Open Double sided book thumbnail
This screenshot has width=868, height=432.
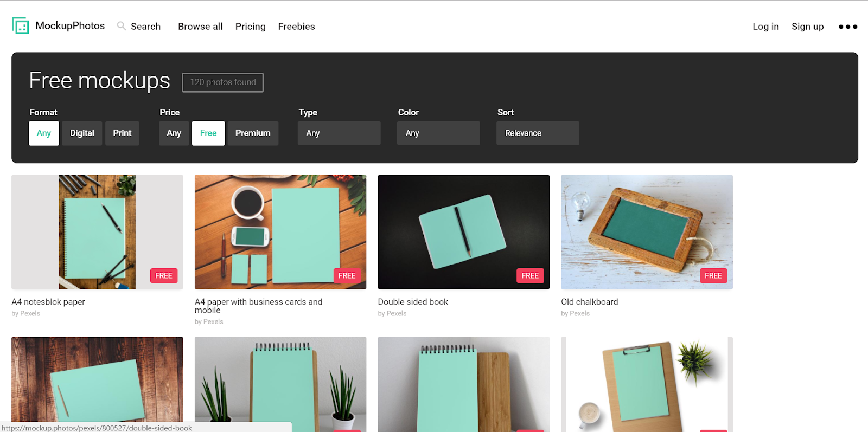(464, 232)
